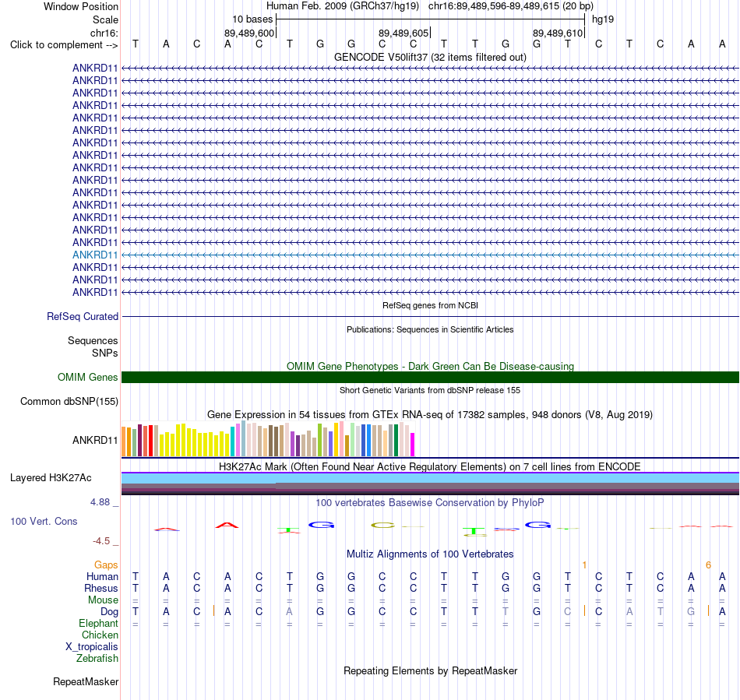Viewport: 740px width, 700px height.
Task: Open 'Repeating Elements by RepeatMasker' track title
Action: [430, 670]
